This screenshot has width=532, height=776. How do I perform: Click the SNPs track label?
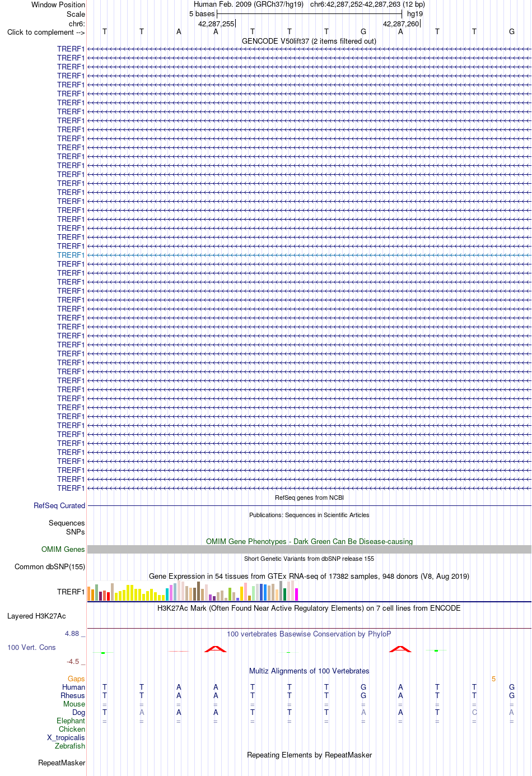point(76,532)
